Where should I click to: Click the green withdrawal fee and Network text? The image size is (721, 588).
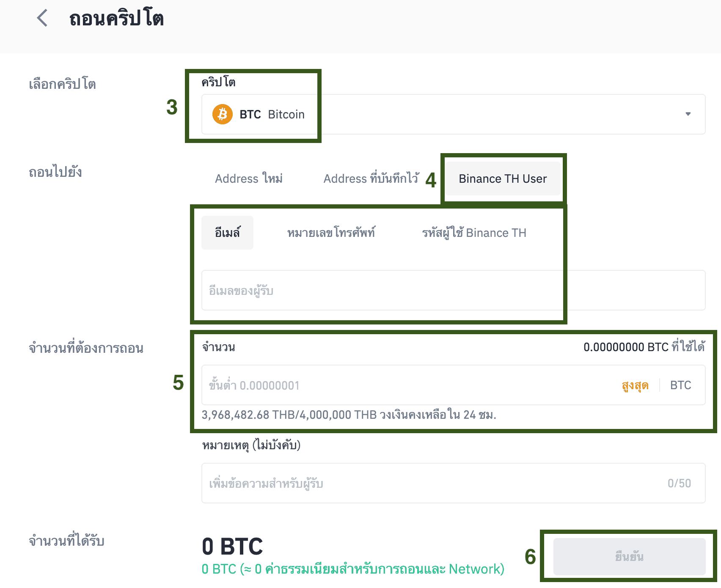[353, 569]
